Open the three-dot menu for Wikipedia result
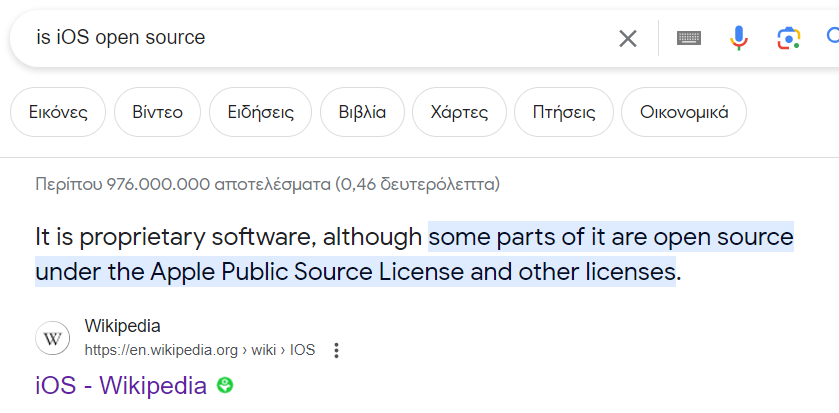 (336, 350)
